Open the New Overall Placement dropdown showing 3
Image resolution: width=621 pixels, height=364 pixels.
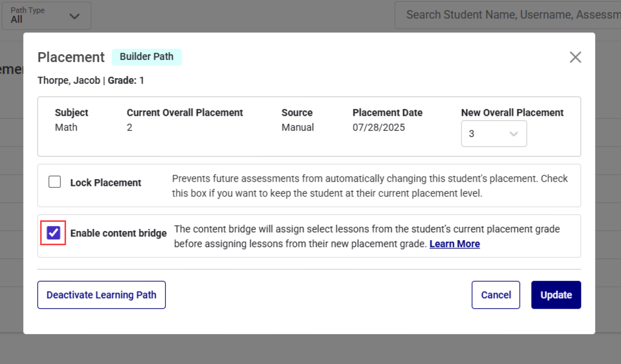[493, 134]
